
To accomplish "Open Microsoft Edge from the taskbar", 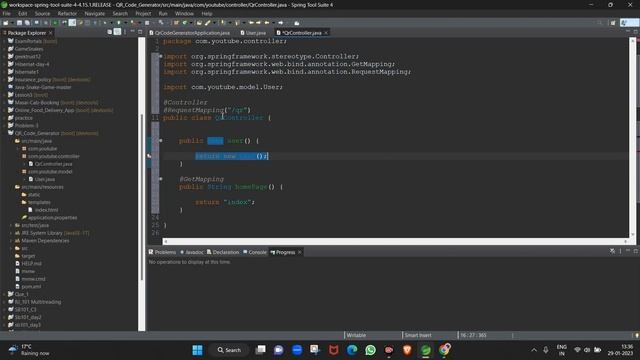I will pyautogui.click(x=352, y=350).
